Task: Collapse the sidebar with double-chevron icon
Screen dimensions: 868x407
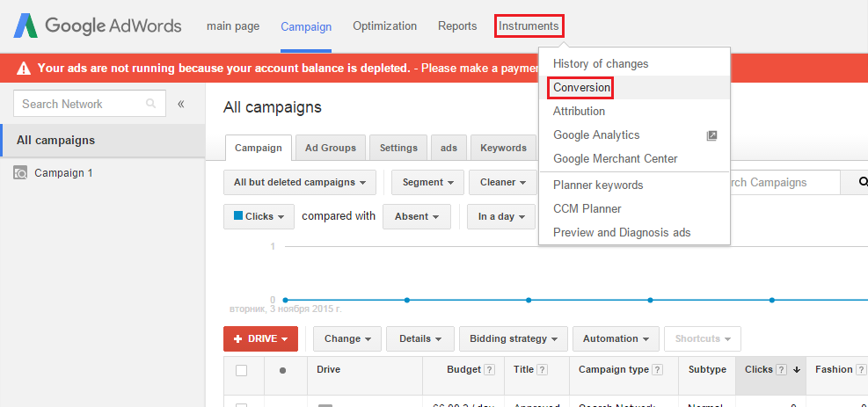Action: (180, 104)
